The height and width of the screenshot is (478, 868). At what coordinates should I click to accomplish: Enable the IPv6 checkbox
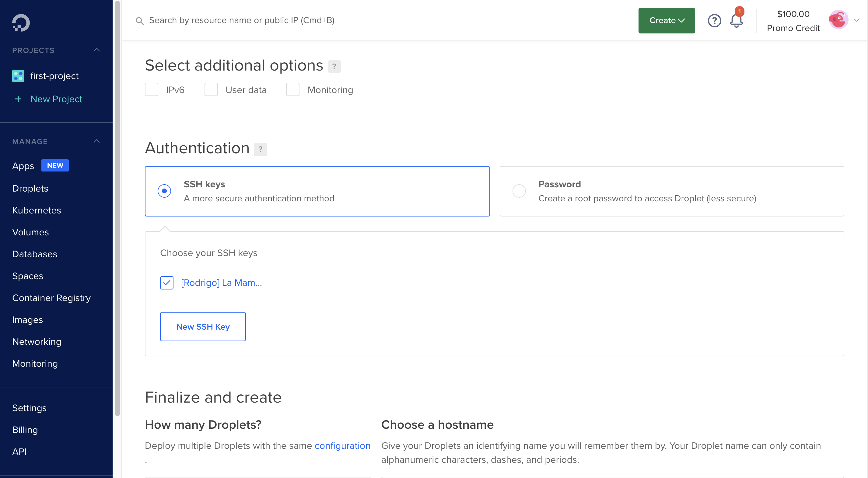point(151,89)
